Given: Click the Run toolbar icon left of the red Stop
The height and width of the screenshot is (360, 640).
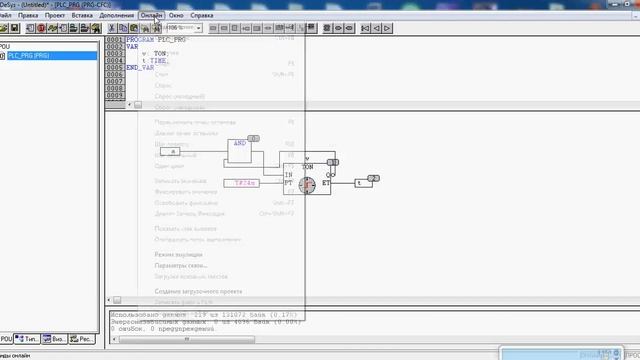Looking at the screenshot, I should pyautogui.click(x=30, y=28).
